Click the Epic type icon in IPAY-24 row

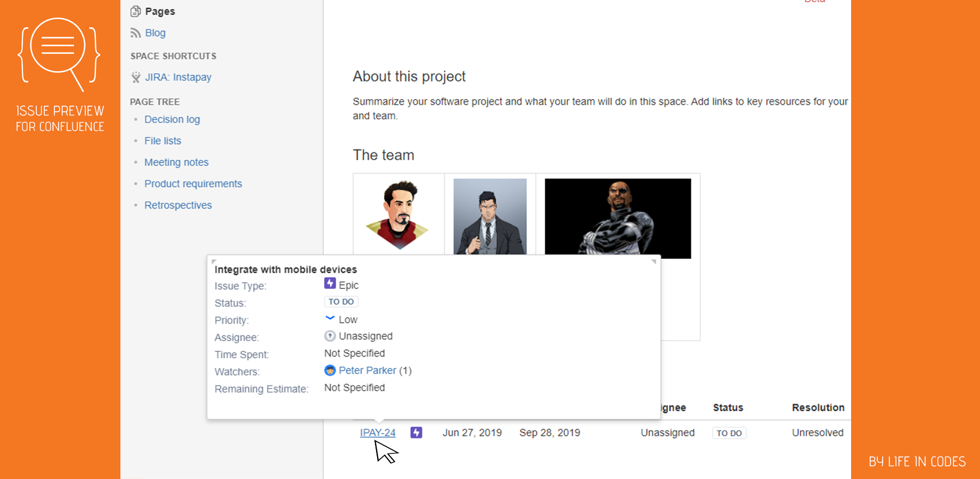click(x=416, y=433)
